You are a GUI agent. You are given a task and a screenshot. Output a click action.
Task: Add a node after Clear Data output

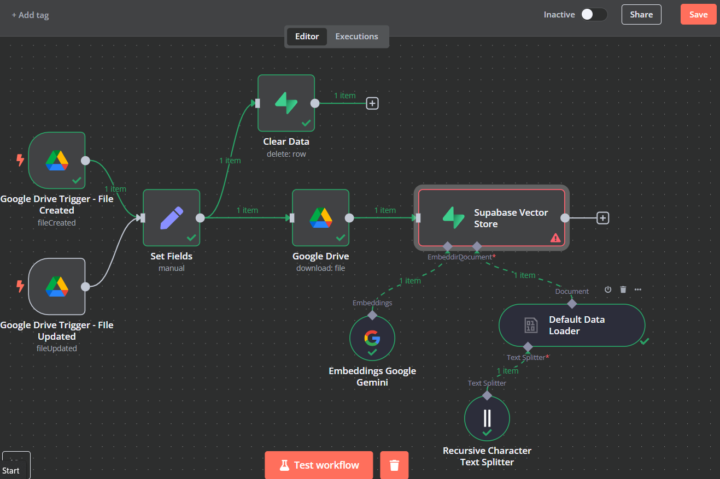pos(372,103)
